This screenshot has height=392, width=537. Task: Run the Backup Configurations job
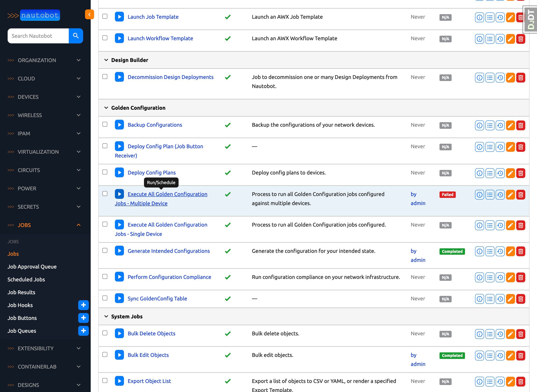(x=119, y=125)
